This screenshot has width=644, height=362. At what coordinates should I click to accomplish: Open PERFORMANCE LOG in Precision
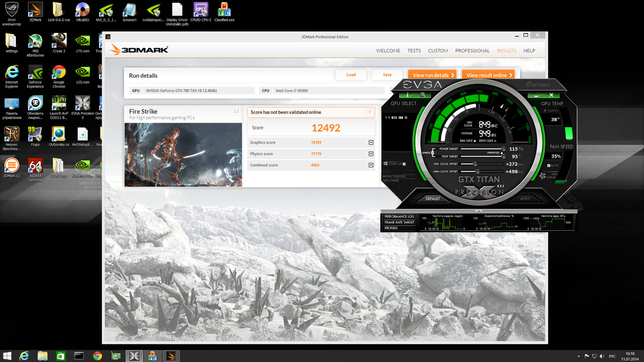pos(399,216)
